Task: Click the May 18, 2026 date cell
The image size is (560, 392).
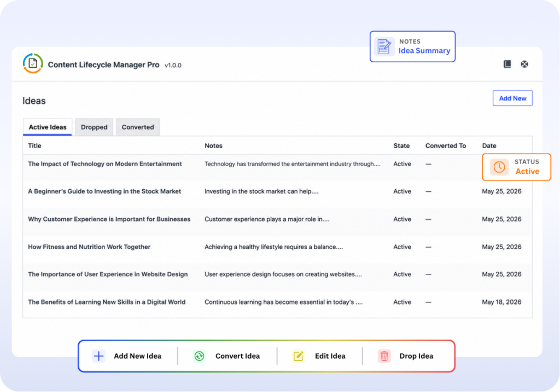Action: (x=502, y=302)
